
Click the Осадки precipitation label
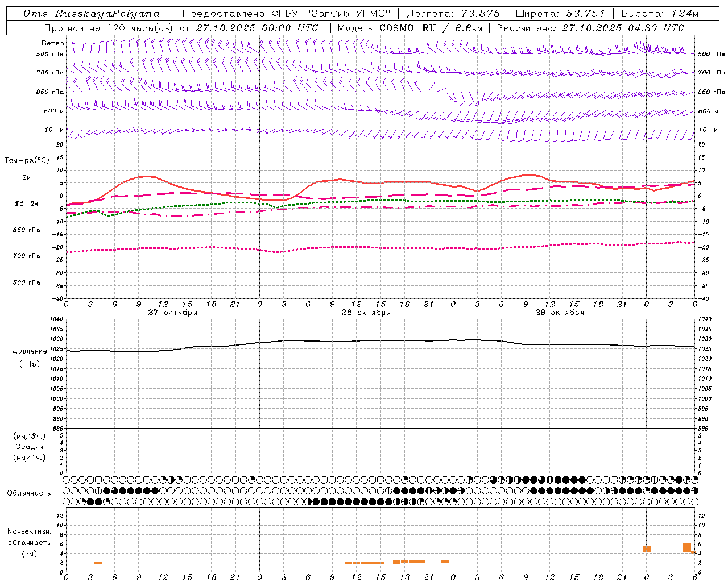point(29,447)
